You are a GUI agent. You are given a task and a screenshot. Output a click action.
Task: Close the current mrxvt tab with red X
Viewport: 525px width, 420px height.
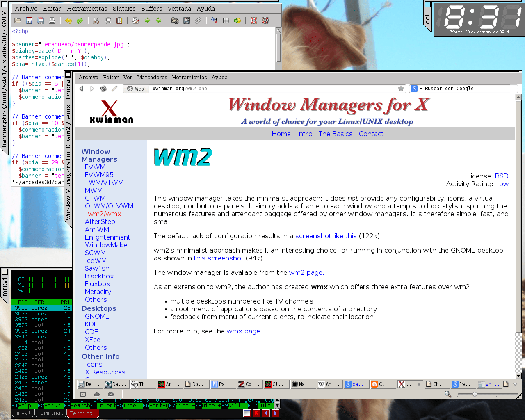coord(256,413)
